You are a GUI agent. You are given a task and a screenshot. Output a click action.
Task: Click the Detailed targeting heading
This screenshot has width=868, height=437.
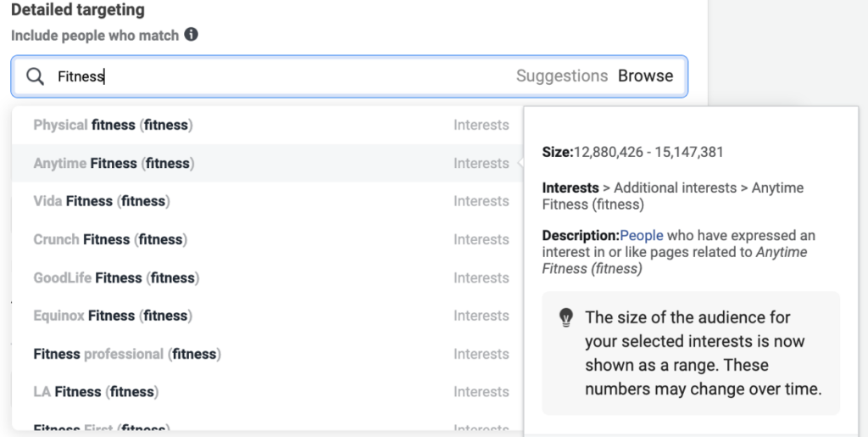[78, 9]
